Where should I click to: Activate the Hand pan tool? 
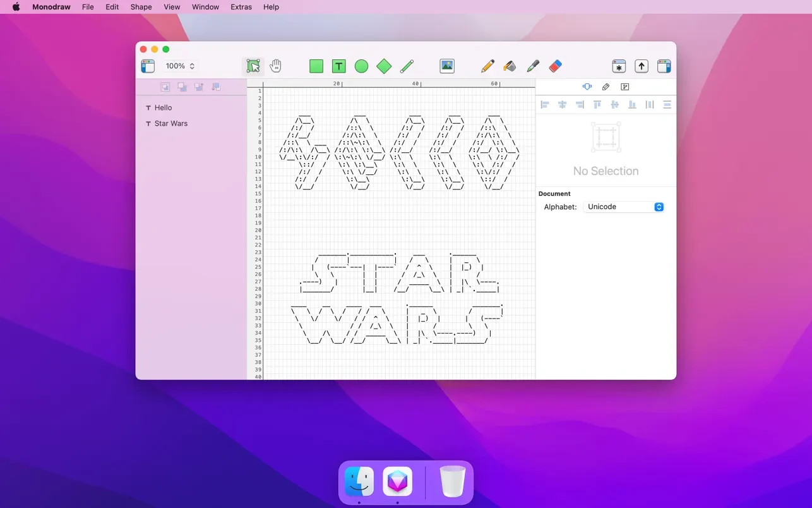276,66
